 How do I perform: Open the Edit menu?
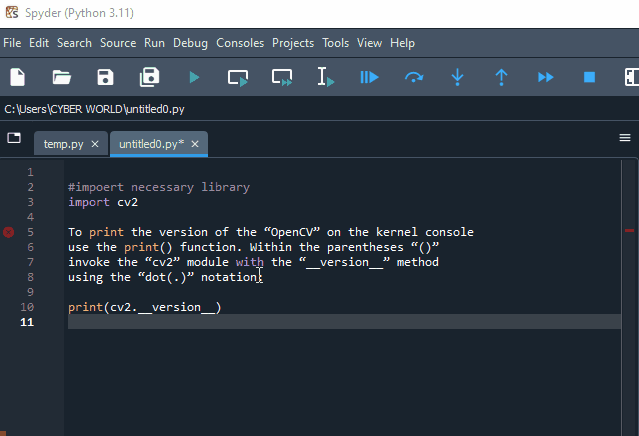(39, 43)
